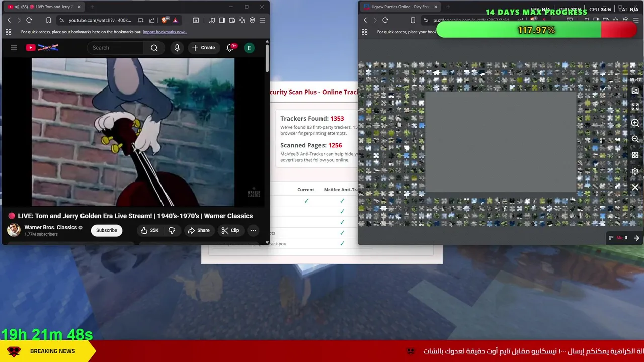Open jigsaw puzzle settings gear
Screen dimensions: 644x362
click(635, 171)
